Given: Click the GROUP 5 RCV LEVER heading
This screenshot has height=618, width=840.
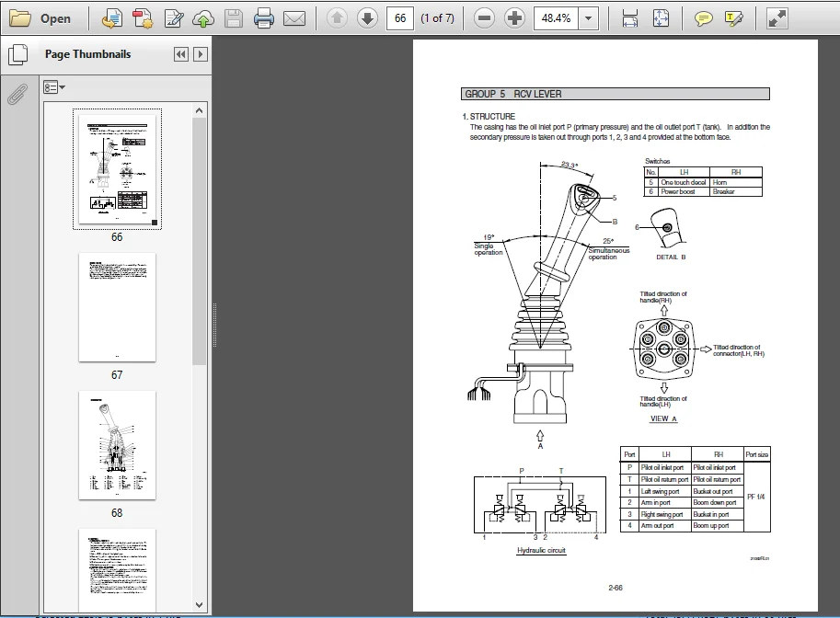Looking at the screenshot, I should (615, 94).
